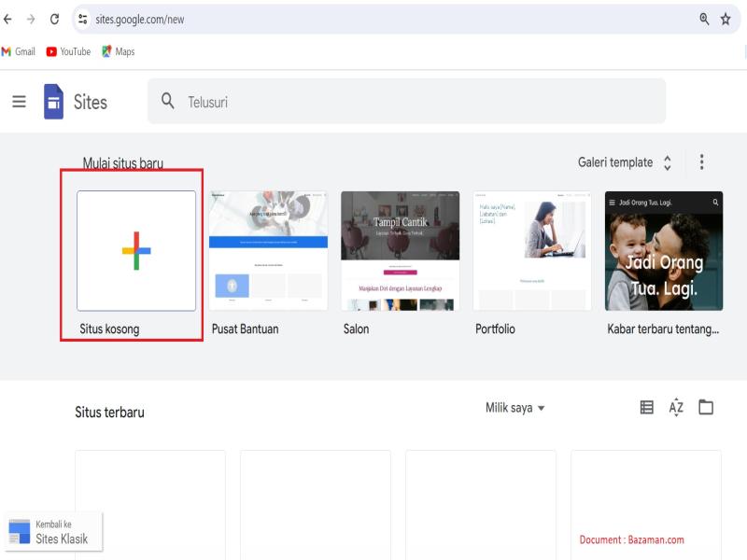The height and width of the screenshot is (560, 747).
Task: Choose the Portfolio template
Action: [532, 251]
